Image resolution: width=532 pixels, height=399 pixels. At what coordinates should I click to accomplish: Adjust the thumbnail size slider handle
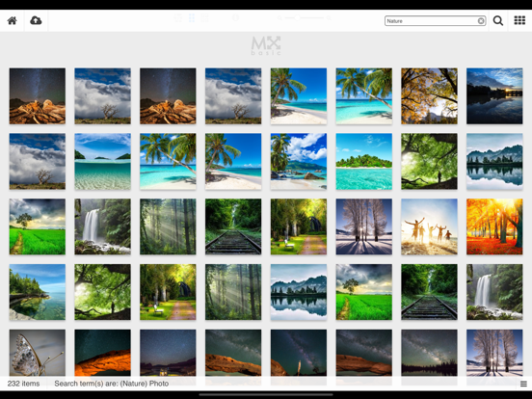(297, 17)
